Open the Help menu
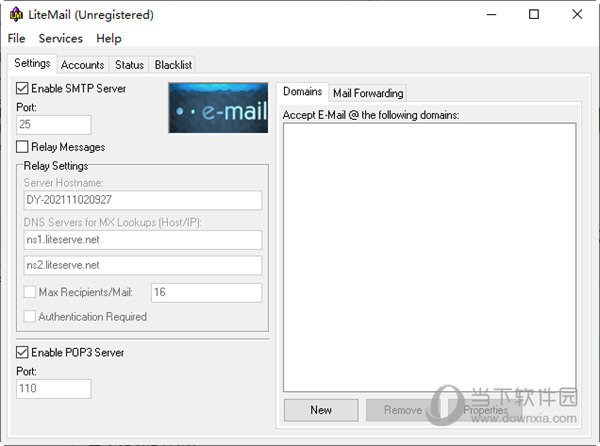 point(109,38)
